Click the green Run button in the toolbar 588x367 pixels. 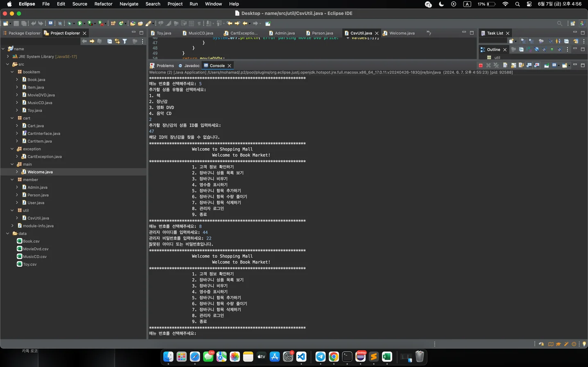[x=80, y=23]
